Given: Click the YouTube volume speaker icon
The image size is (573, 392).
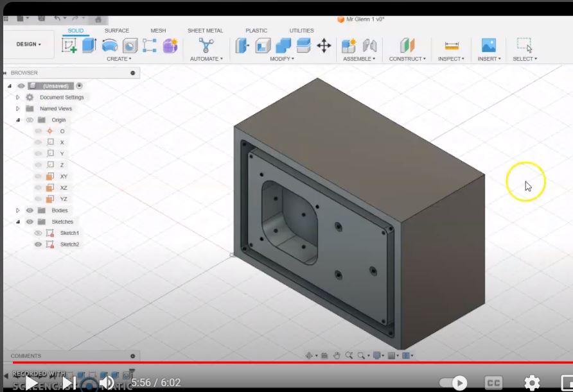Looking at the screenshot, I should click(x=107, y=383).
